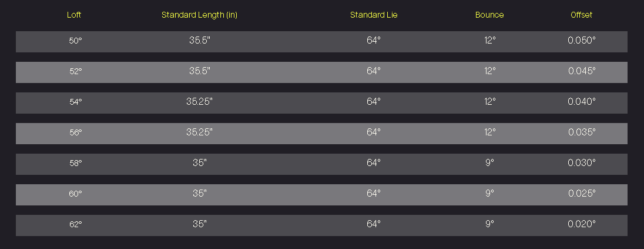This screenshot has width=644, height=249.
Task: Click the Loft column header
Action: pyautogui.click(x=74, y=15)
